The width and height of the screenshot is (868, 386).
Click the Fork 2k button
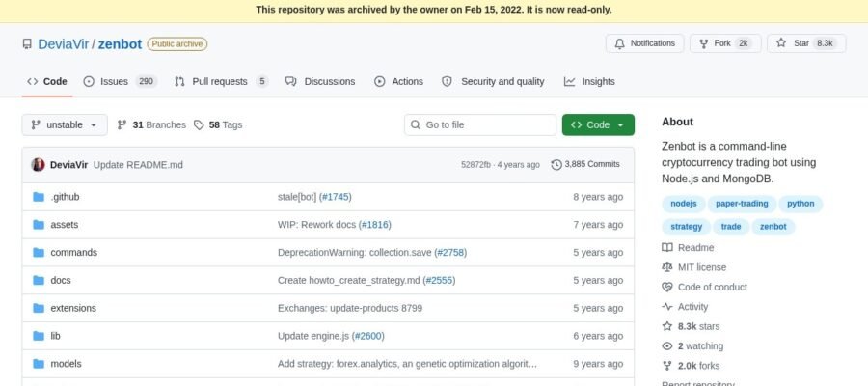(x=725, y=43)
